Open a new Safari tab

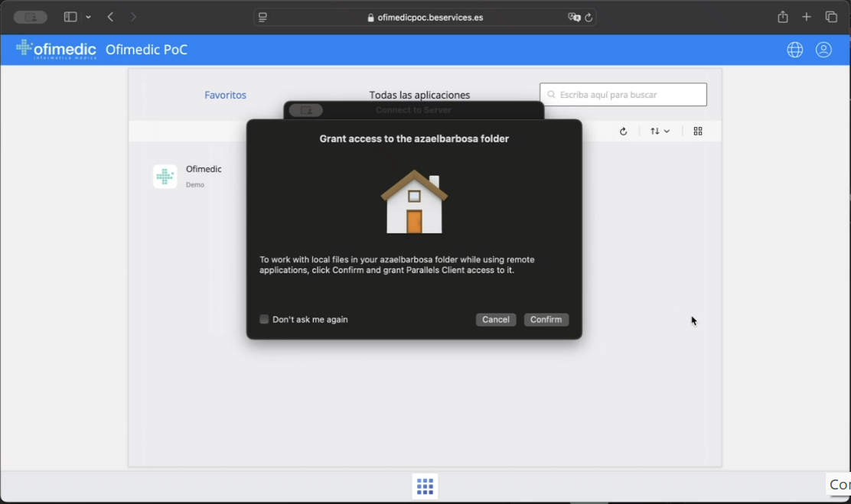(x=807, y=17)
